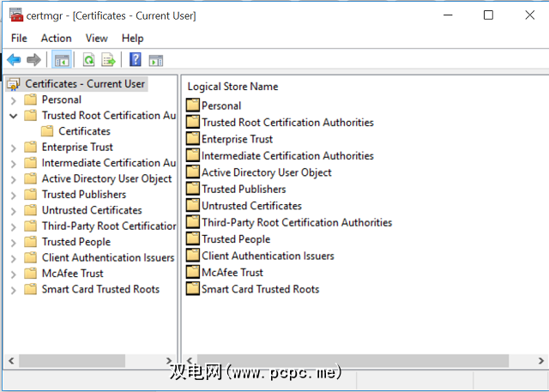This screenshot has width=549, height=392.
Task: Open the File menu
Action: pos(19,38)
